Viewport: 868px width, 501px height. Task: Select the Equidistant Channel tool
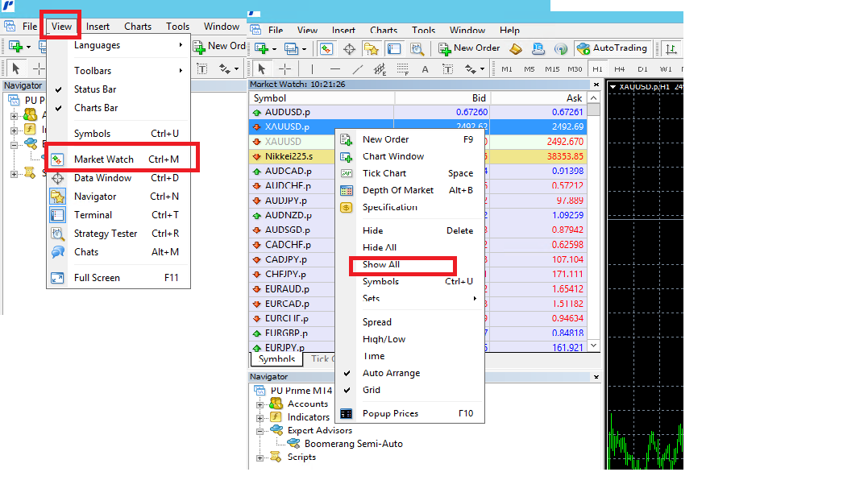coord(380,69)
